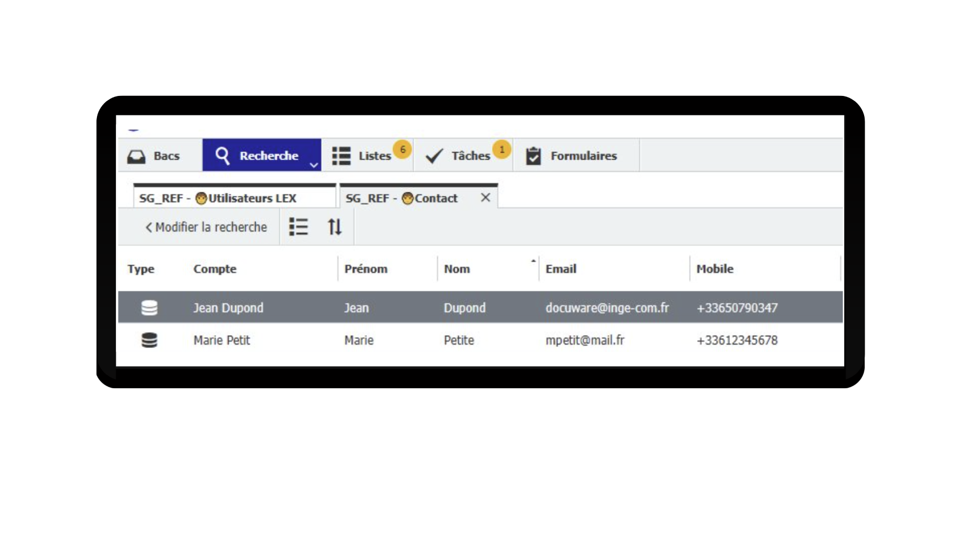Click the Nom column sort arrow indicator
Screen dimensions: 980x551
pyautogui.click(x=533, y=261)
